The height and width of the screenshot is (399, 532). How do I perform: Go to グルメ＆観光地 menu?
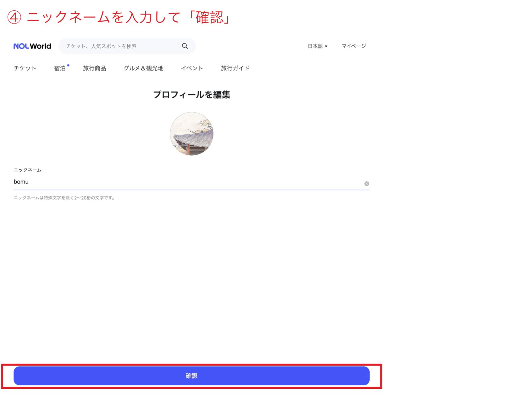click(x=144, y=68)
